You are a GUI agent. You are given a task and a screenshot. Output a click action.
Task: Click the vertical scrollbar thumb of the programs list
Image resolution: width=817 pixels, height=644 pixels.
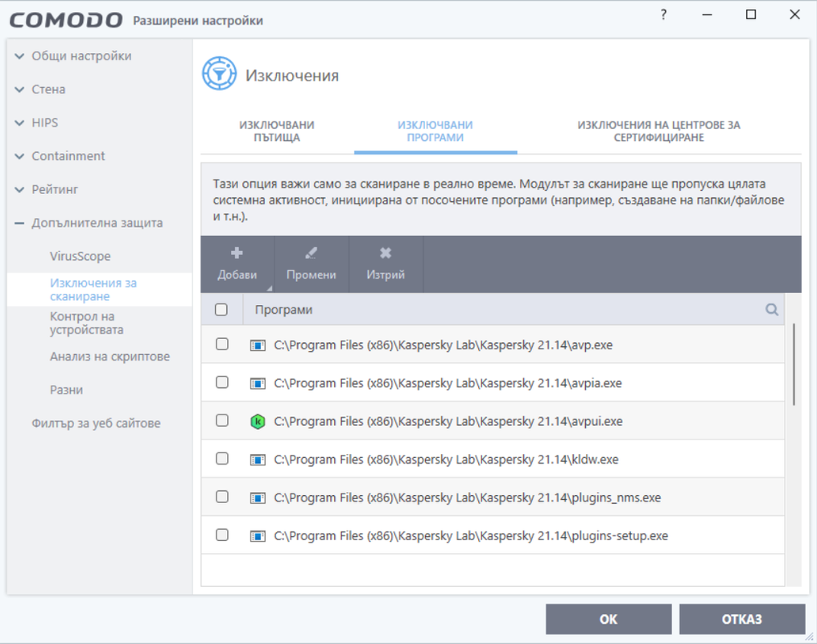794,364
